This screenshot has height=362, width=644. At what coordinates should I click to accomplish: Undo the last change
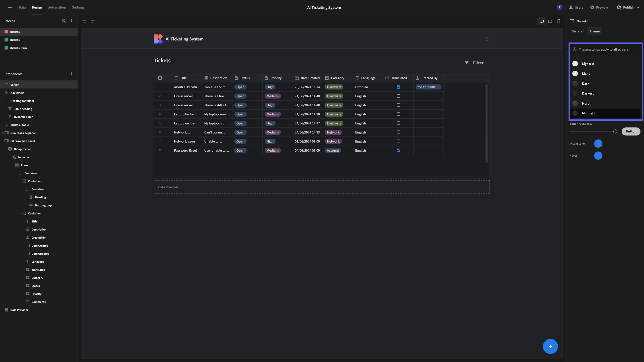coord(85,21)
